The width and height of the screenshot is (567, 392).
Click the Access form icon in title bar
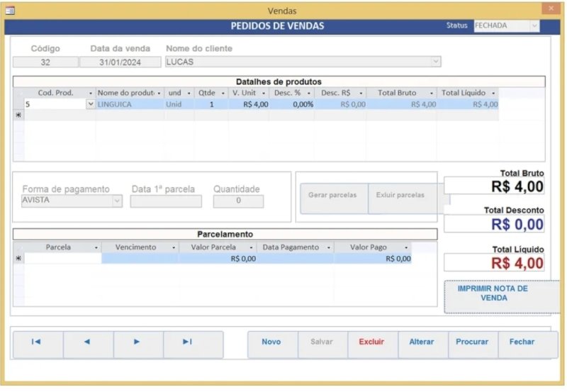pyautogui.click(x=10, y=11)
